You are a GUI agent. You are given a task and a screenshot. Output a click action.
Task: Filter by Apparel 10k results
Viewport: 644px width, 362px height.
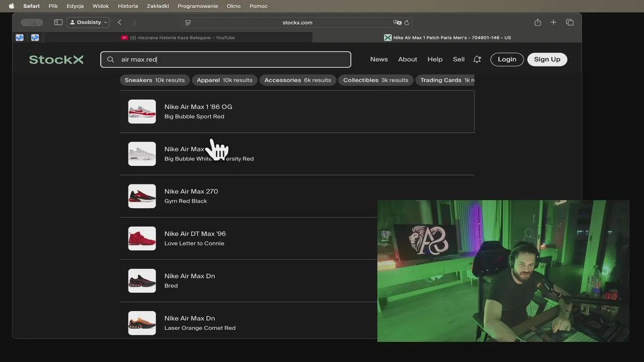tap(224, 80)
